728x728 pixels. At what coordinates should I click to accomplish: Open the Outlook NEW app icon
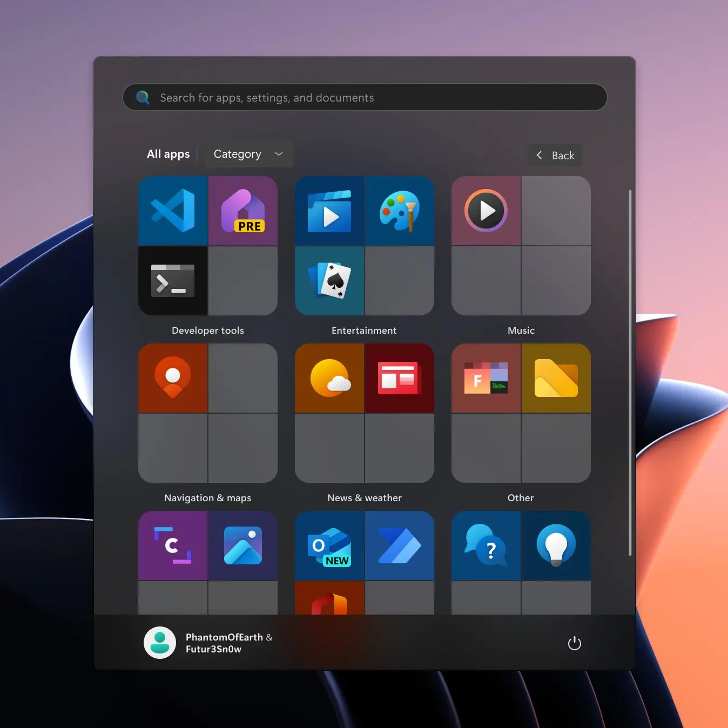coord(329,545)
